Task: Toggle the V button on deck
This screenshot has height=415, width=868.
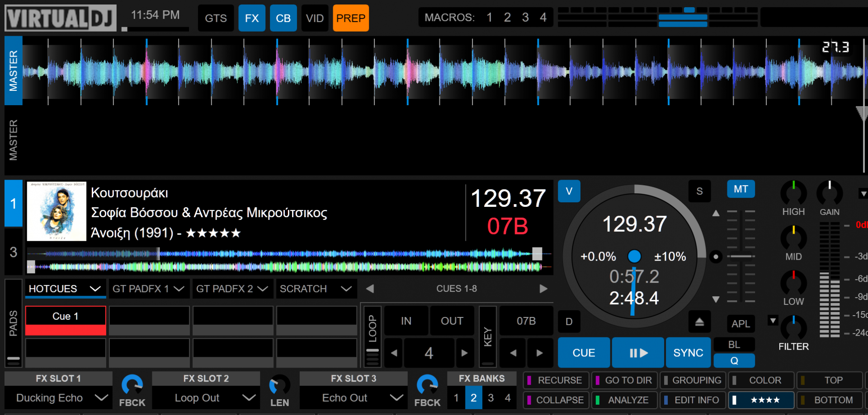Action: click(x=569, y=191)
